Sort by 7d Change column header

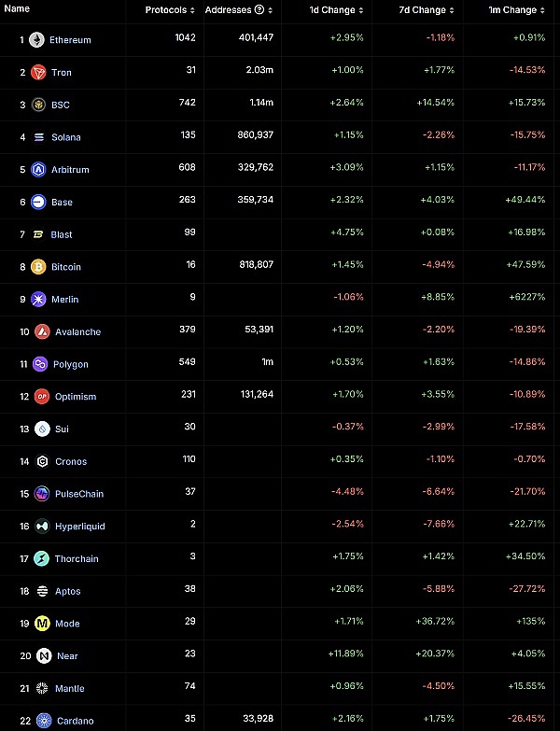(x=427, y=10)
